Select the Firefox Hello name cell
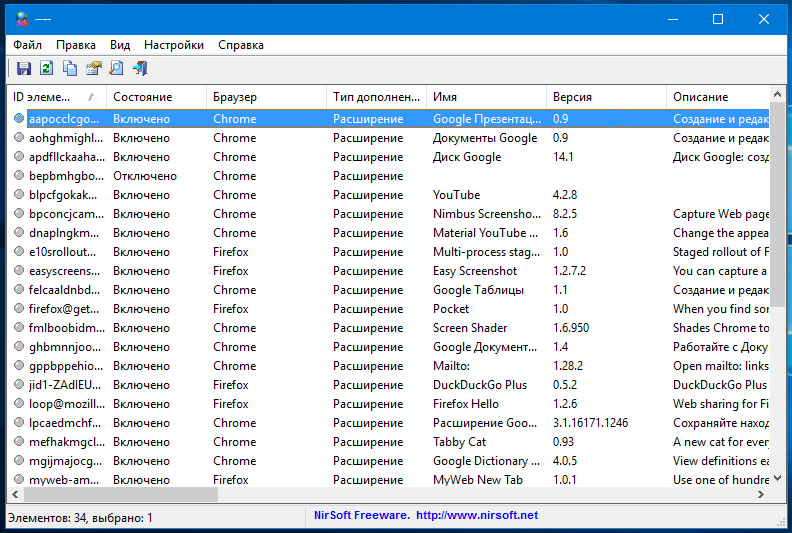 click(466, 404)
